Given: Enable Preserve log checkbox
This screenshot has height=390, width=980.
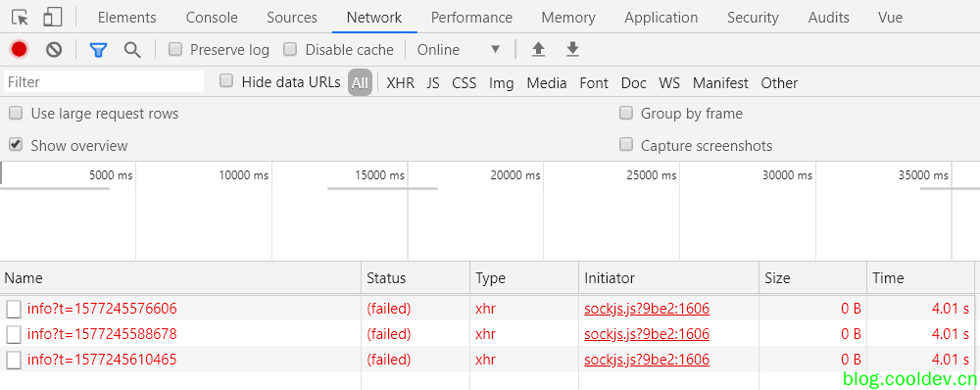Looking at the screenshot, I should [x=175, y=49].
